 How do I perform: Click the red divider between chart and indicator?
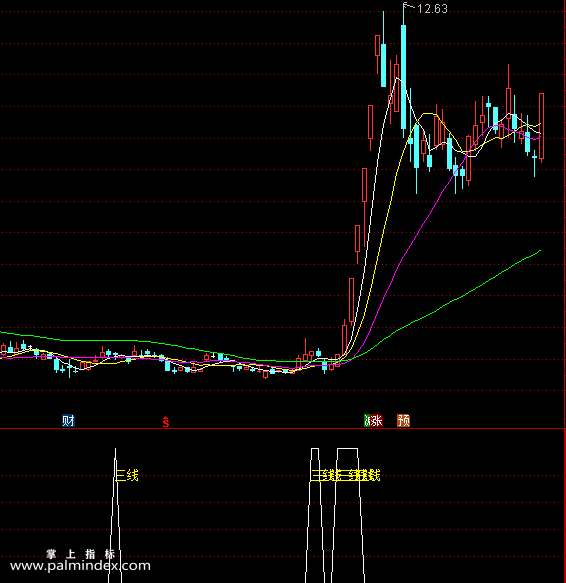click(283, 429)
